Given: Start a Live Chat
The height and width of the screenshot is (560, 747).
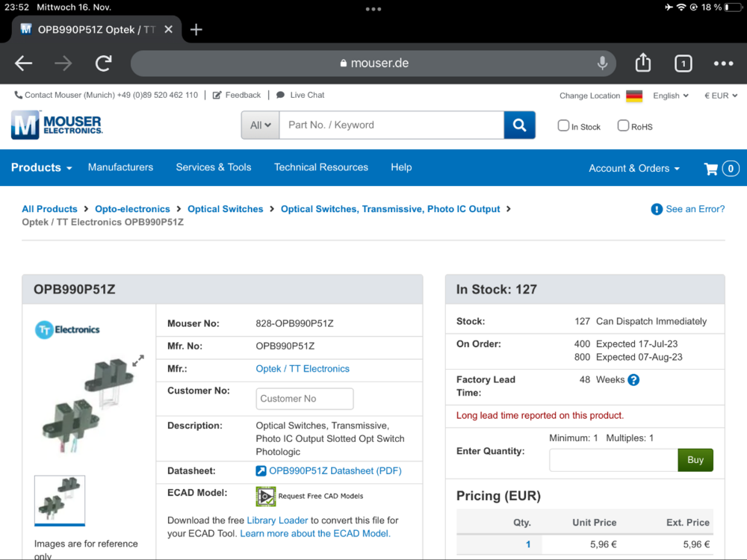Looking at the screenshot, I should pos(300,96).
